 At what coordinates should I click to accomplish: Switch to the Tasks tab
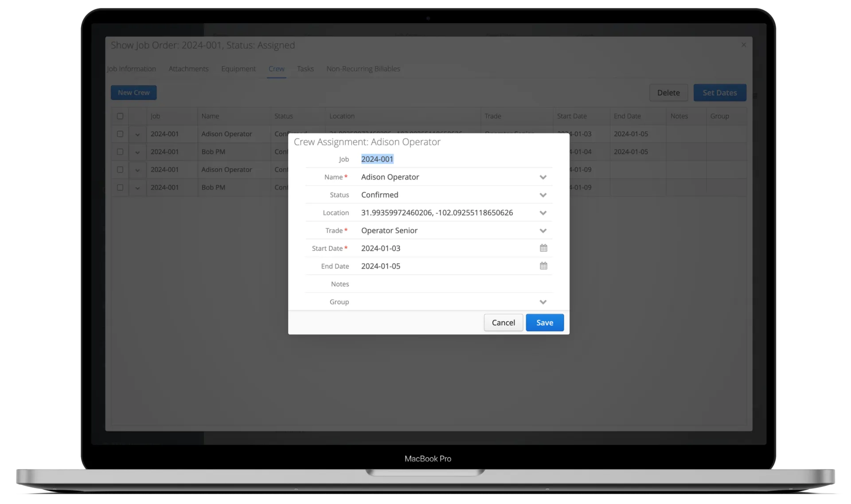point(305,69)
